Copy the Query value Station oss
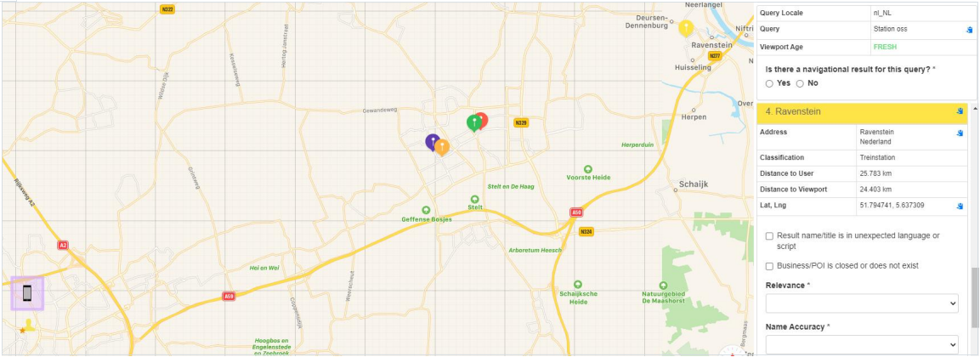This screenshot has width=980, height=357. tap(969, 30)
